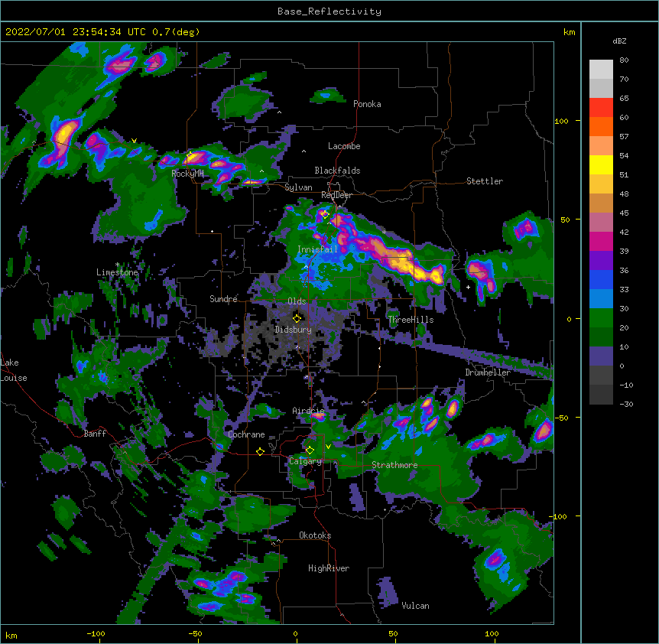
Task: Click the yellow diamond marker below Cochrane
Action: pyautogui.click(x=260, y=451)
